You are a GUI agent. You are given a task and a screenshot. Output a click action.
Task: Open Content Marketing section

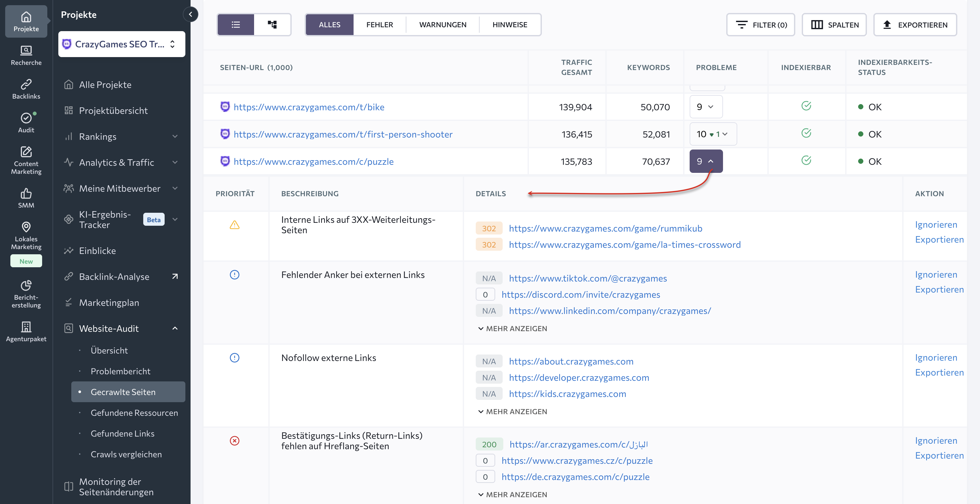point(26,160)
